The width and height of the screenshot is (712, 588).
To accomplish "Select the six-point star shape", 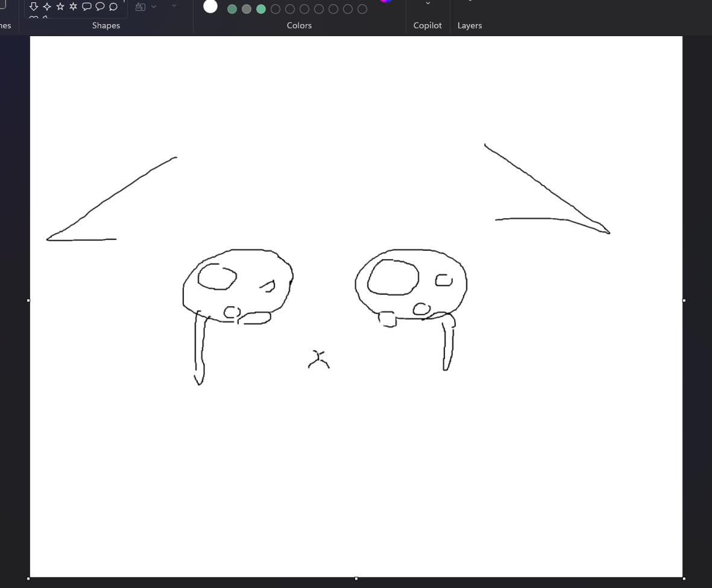I will tap(73, 7).
